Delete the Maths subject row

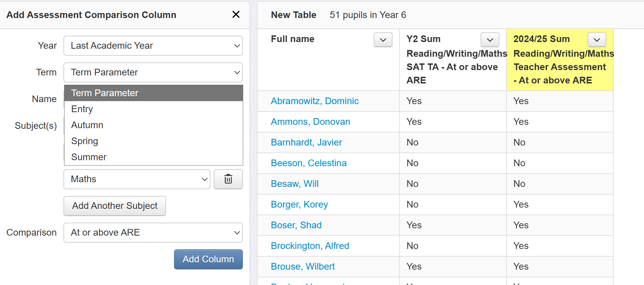228,179
